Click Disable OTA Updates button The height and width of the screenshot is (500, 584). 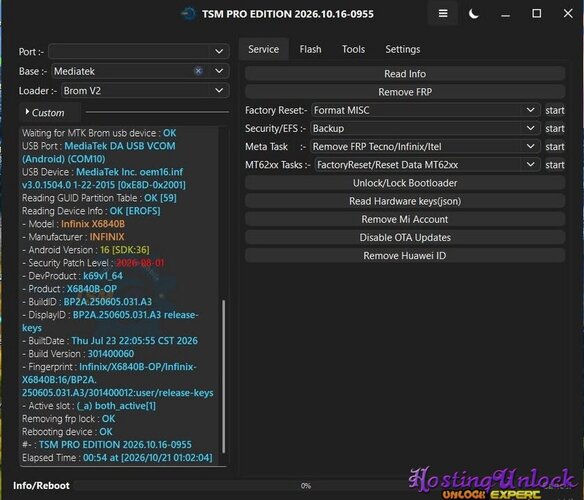(x=405, y=238)
